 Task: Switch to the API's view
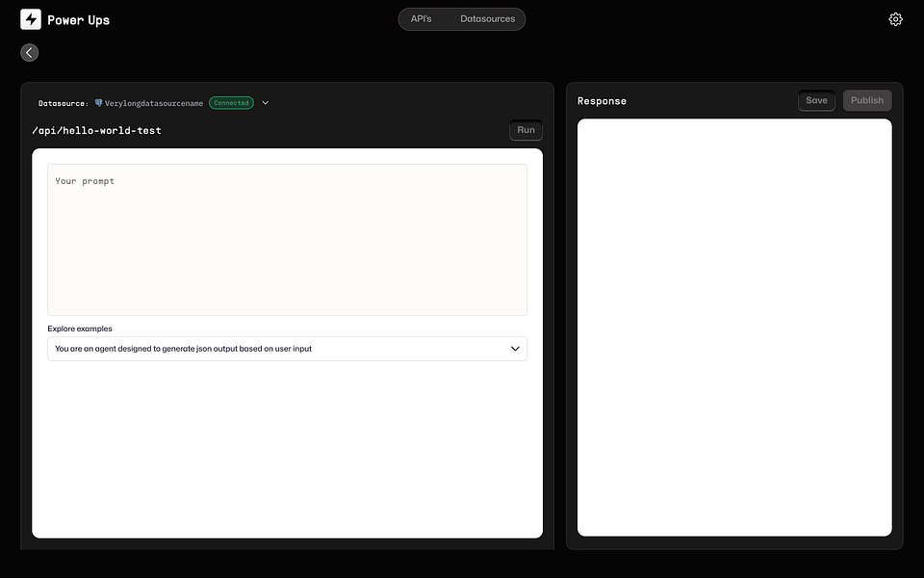tap(421, 18)
